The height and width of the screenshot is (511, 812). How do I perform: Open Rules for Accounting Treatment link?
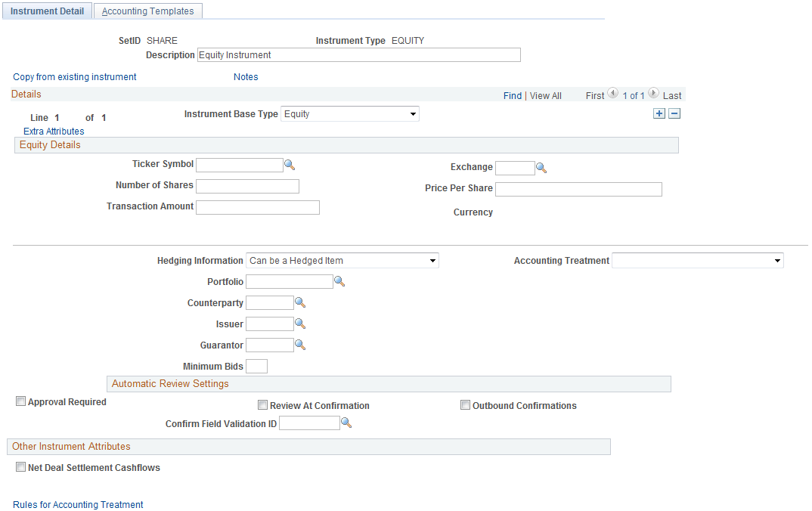click(x=78, y=504)
